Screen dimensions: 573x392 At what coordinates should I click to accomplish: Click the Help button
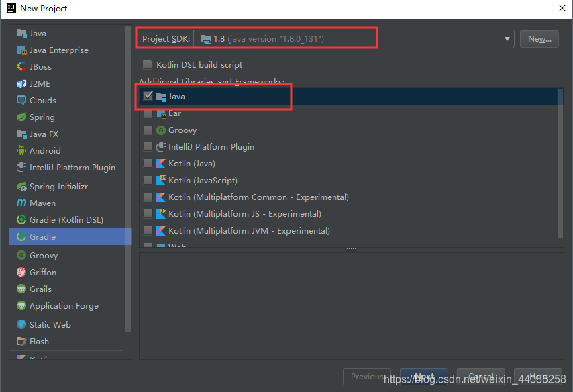(x=538, y=377)
